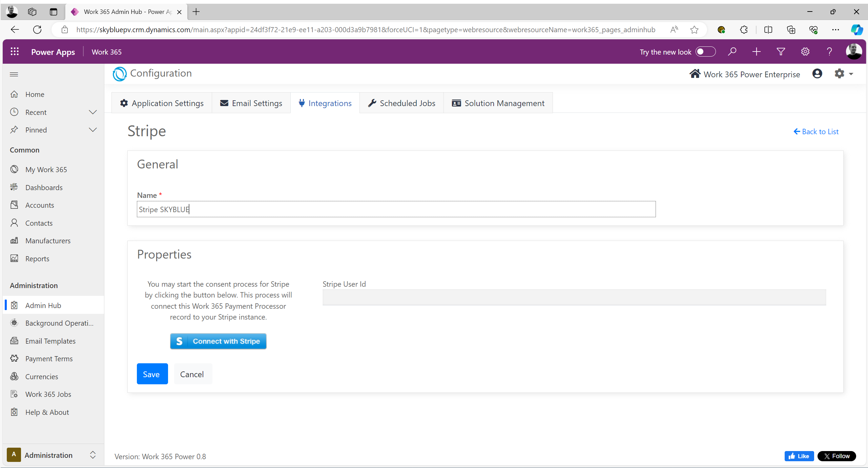Open user profile icon beside Enterprise label
The width and height of the screenshot is (868, 468).
[x=817, y=74]
